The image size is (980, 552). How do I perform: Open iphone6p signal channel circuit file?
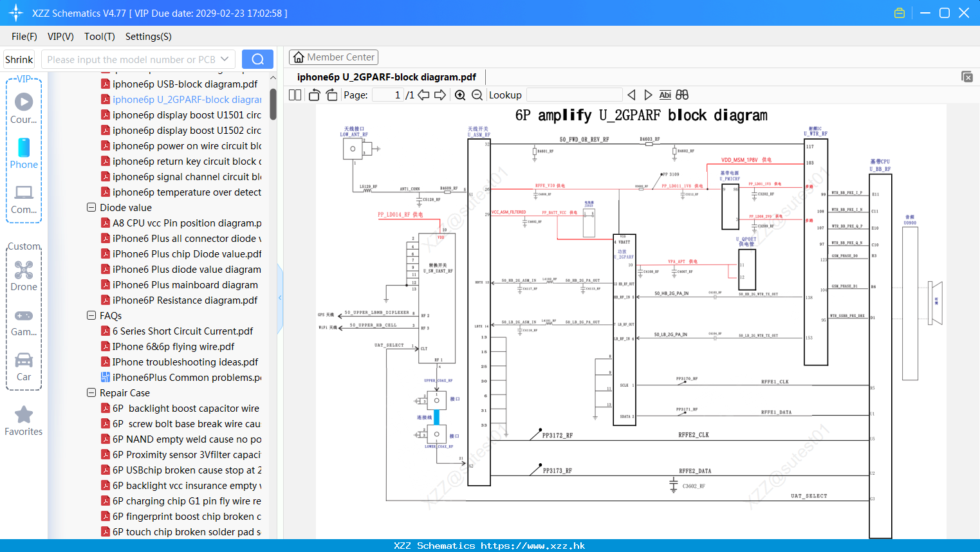point(187,176)
